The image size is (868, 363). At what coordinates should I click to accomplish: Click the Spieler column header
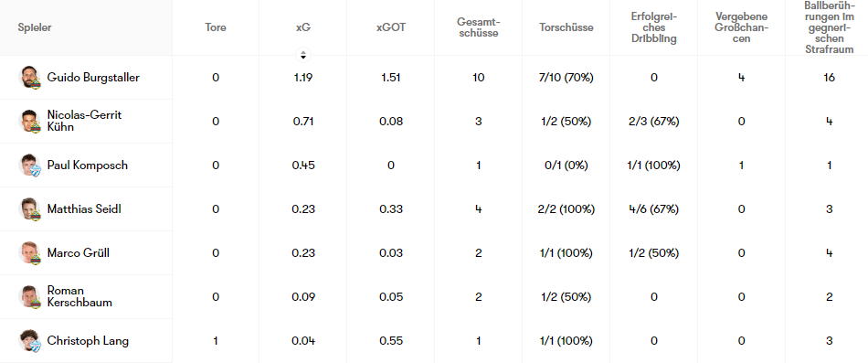35,27
